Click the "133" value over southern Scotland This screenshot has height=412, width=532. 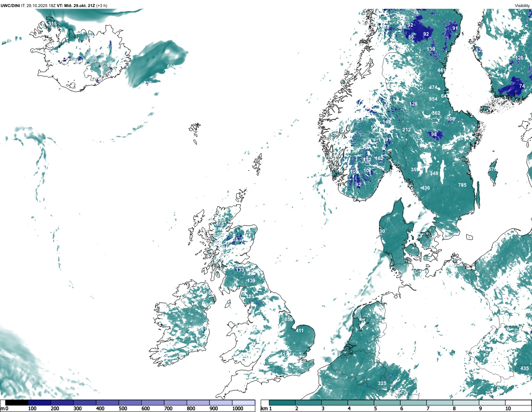[x=240, y=270]
